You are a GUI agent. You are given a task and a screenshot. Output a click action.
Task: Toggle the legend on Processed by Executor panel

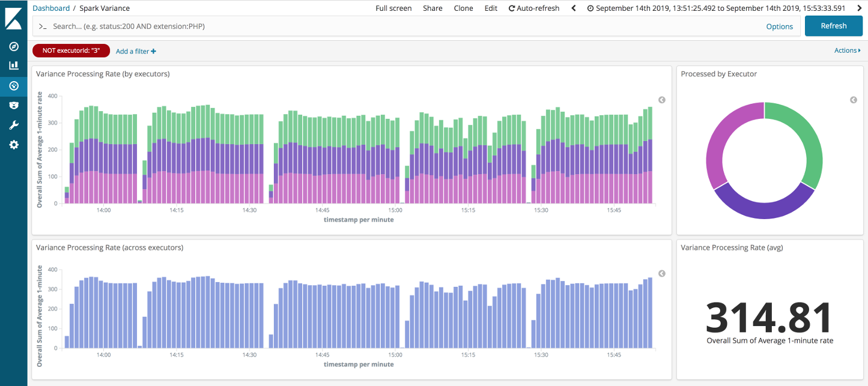[854, 100]
